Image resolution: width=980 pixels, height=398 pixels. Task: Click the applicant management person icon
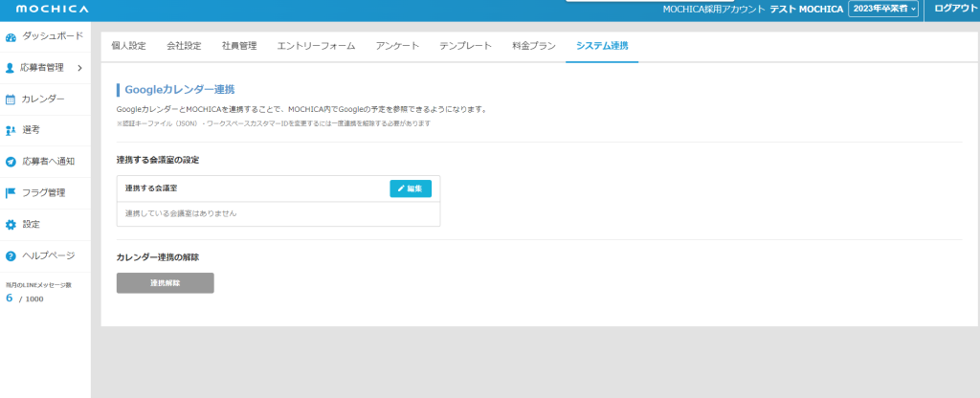pyautogui.click(x=11, y=68)
